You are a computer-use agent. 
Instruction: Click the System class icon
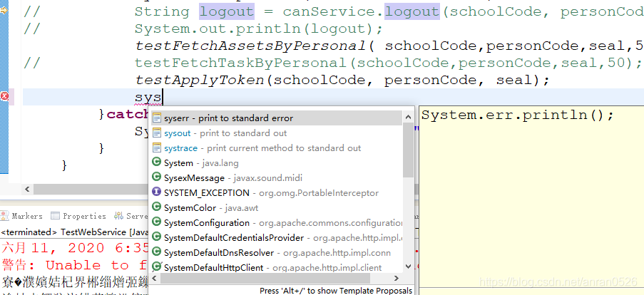tap(156, 162)
